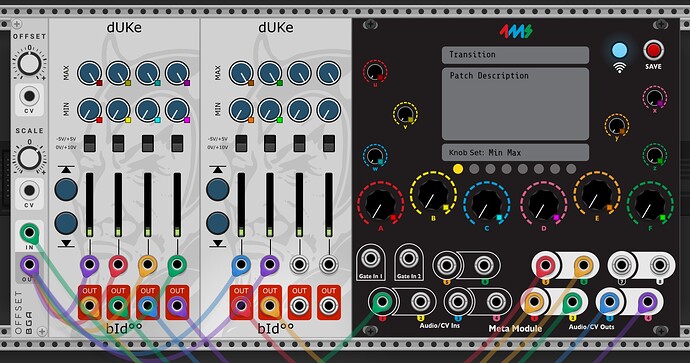Click the Audio/CV Out jack 7
The width and height of the screenshot is (690, 363).
click(621, 265)
